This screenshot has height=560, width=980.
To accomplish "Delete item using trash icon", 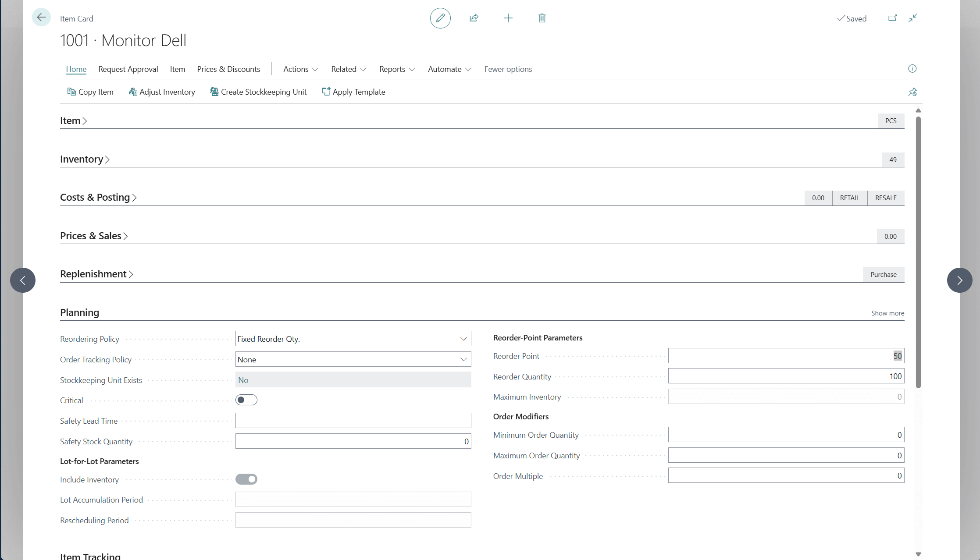I will 542,18.
